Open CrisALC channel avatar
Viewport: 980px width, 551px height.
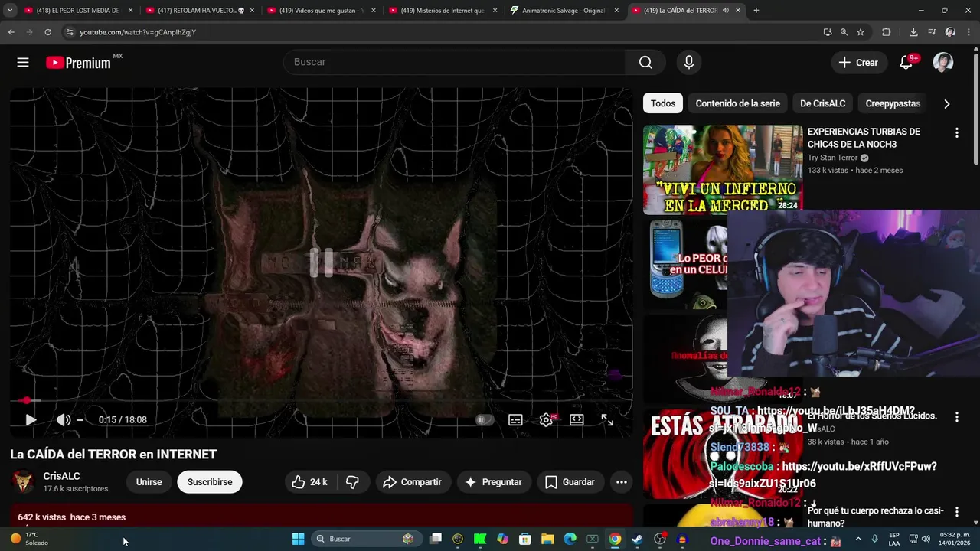click(23, 482)
